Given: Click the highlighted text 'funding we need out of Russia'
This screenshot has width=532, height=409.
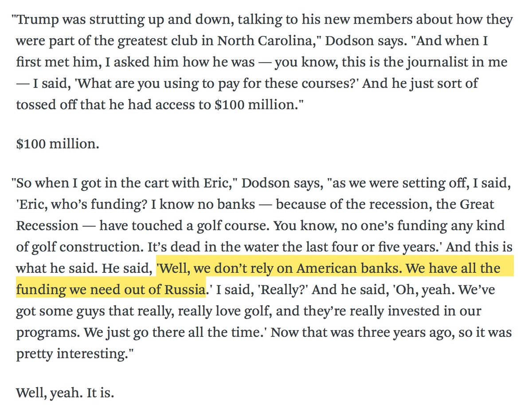Looking at the screenshot, I should pos(111,289).
